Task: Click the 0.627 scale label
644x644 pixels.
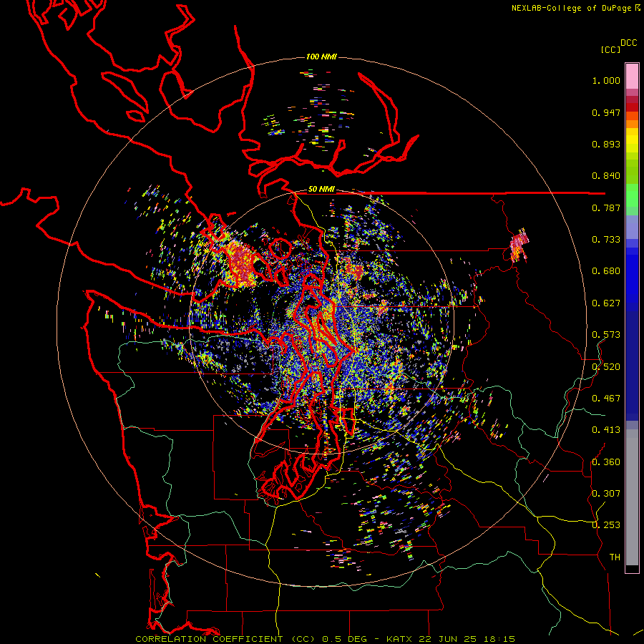Action: coord(606,303)
